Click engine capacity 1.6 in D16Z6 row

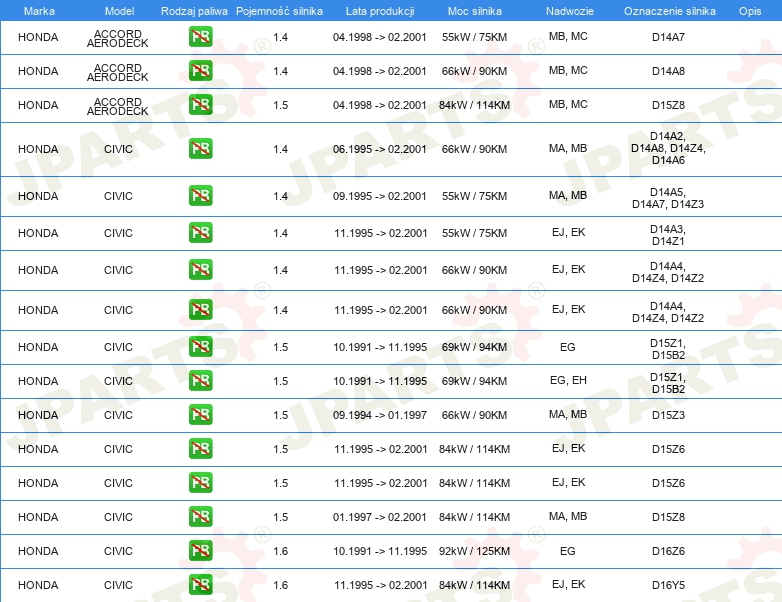pos(280,551)
